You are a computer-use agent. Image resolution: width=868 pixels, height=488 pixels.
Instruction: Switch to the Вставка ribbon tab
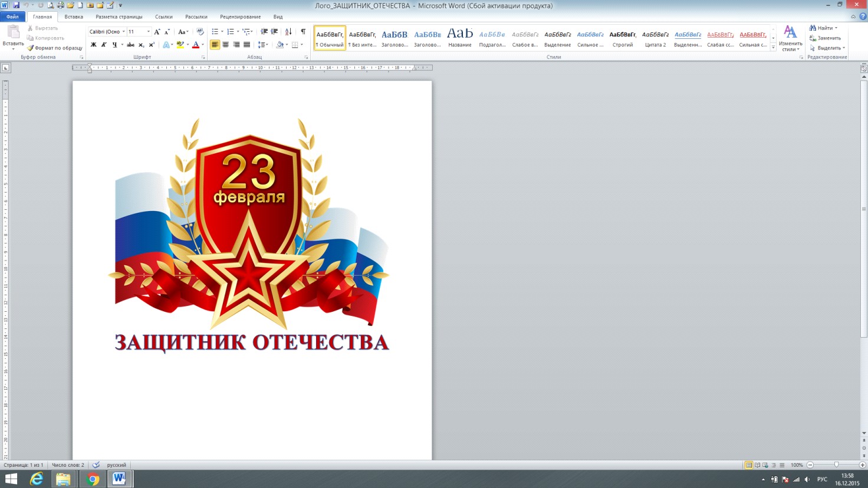click(74, 17)
